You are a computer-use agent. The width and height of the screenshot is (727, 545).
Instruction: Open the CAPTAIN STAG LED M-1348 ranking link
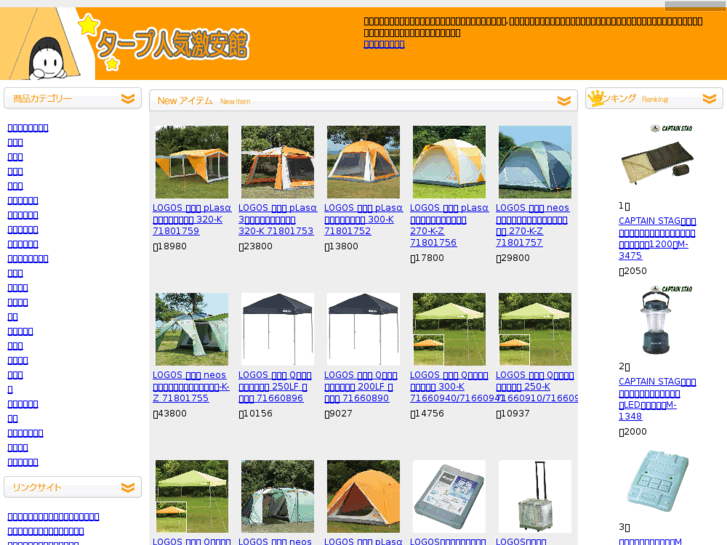coord(657,399)
